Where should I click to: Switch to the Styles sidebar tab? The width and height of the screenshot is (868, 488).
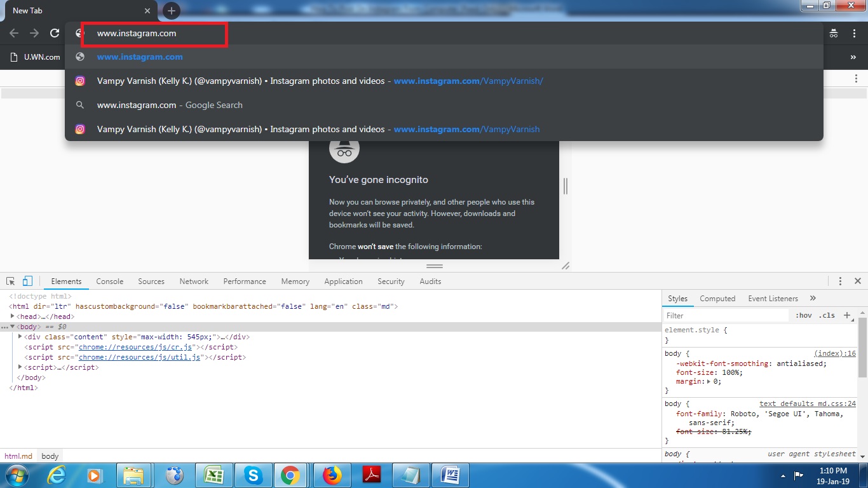click(x=677, y=299)
